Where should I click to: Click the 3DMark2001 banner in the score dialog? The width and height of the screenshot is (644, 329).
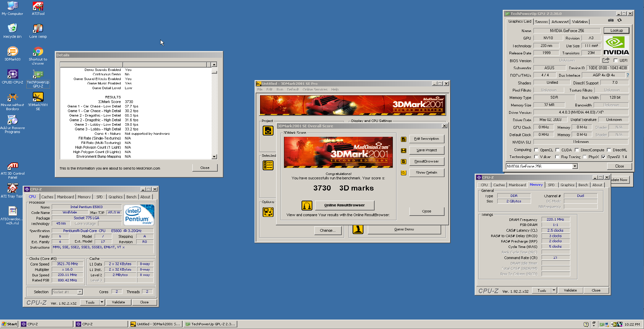pyautogui.click(x=338, y=152)
